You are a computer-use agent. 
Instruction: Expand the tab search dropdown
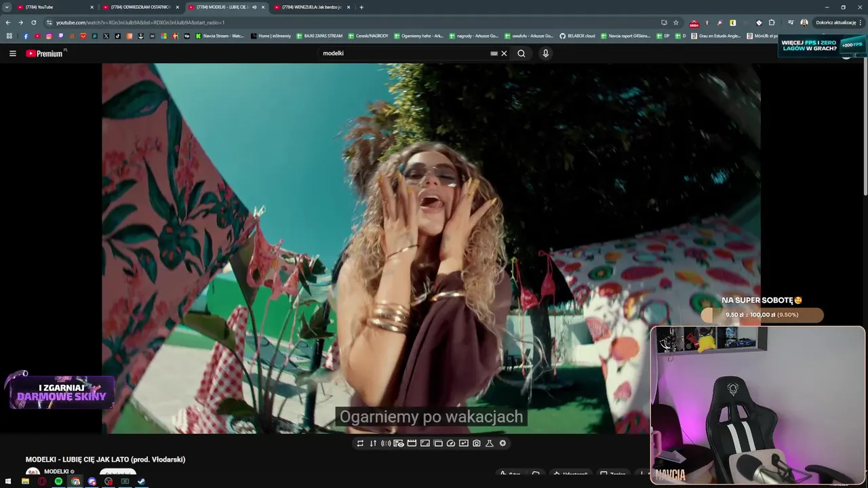click(7, 7)
